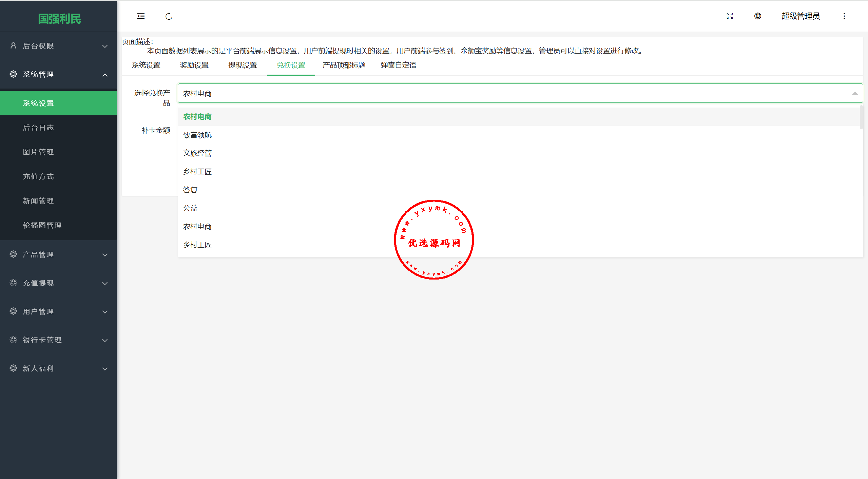Expand the 新人福利 chevron
Image resolution: width=868 pixels, height=479 pixels.
coord(105,369)
